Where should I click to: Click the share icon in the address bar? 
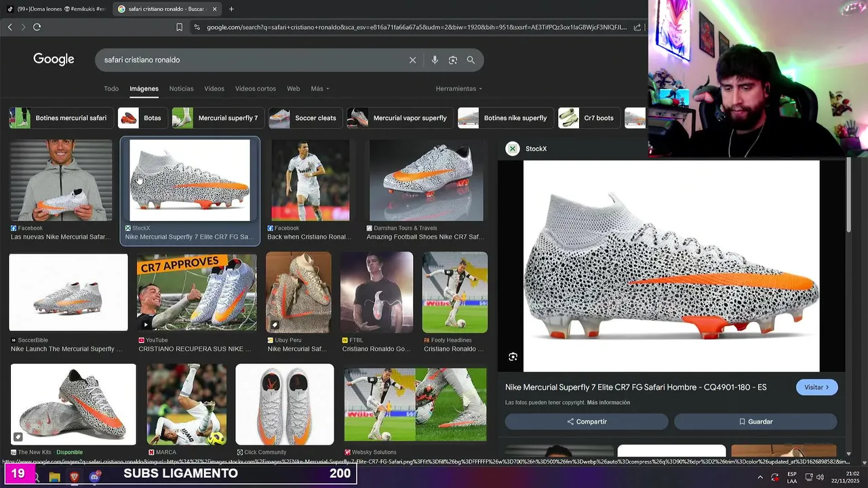637,27
